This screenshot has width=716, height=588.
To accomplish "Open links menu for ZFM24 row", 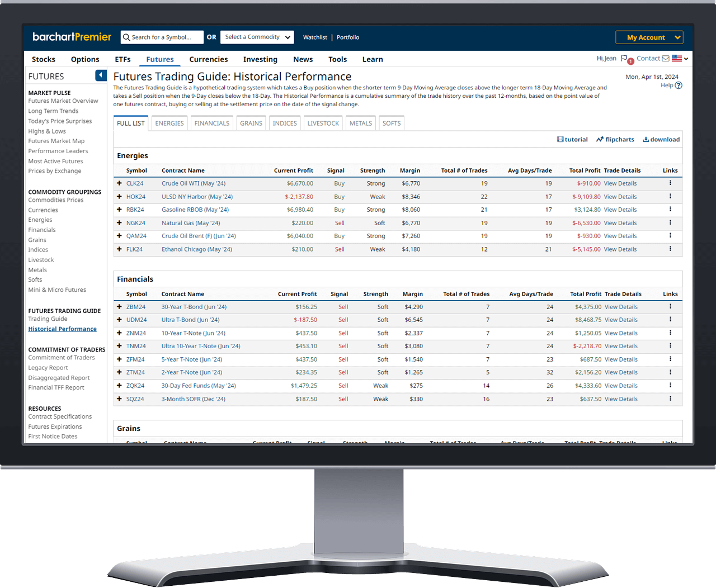I will tap(670, 359).
